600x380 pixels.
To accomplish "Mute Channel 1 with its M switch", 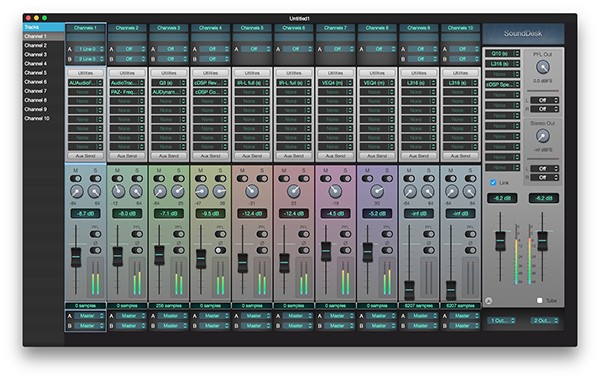I will [76, 179].
